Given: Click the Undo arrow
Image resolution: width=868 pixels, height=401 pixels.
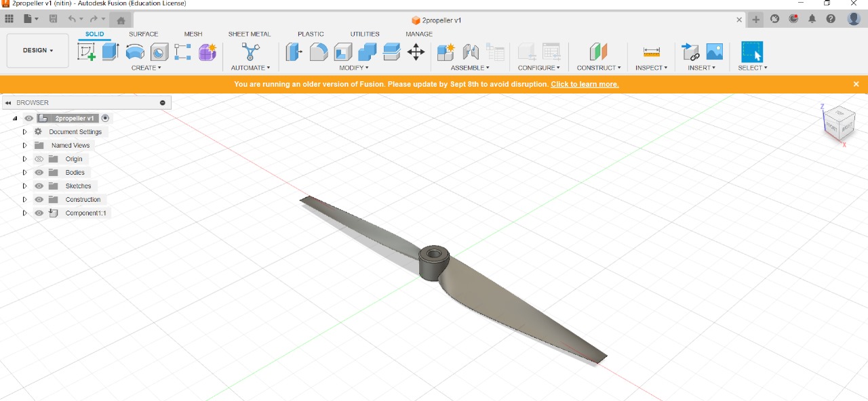Looking at the screenshot, I should tap(72, 19).
